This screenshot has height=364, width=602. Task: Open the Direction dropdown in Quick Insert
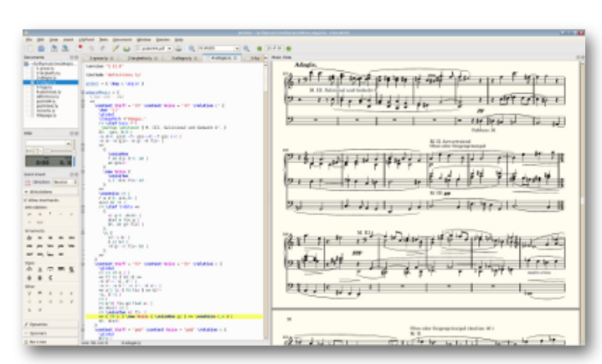[65, 182]
